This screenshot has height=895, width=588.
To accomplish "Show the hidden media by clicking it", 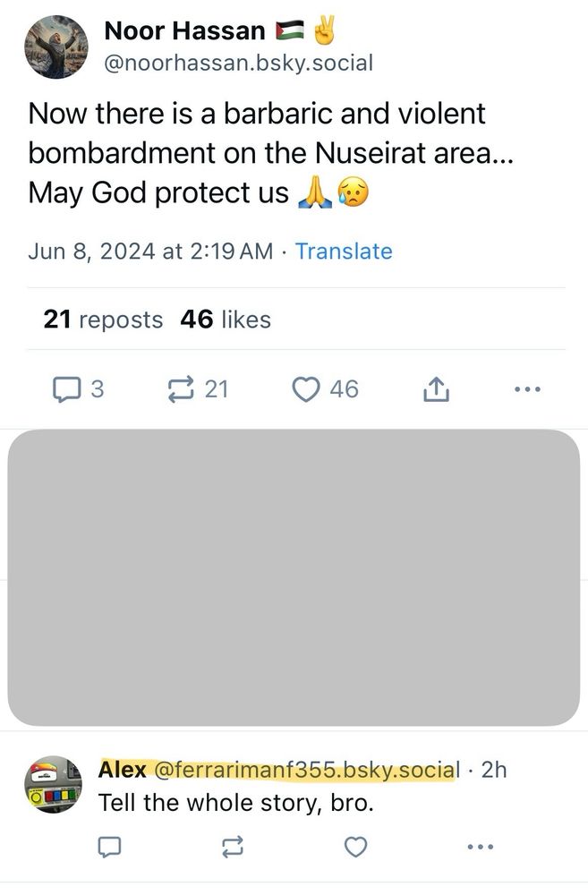I will (294, 577).
